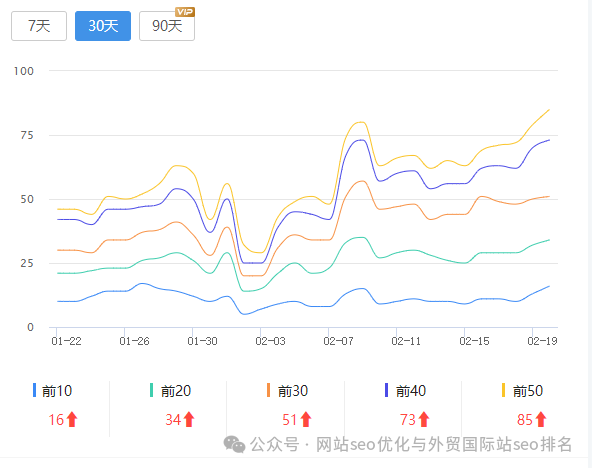Viewport: 592px width, 468px height.
Task: Click the VIP badge icon
Action: coord(185,12)
